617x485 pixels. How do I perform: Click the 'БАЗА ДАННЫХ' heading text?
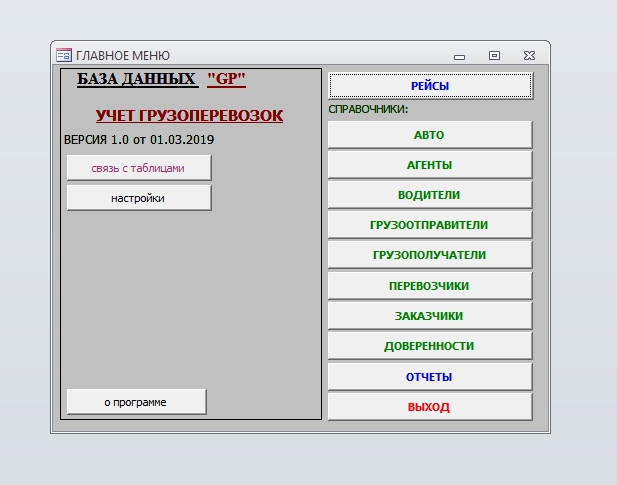(137, 79)
